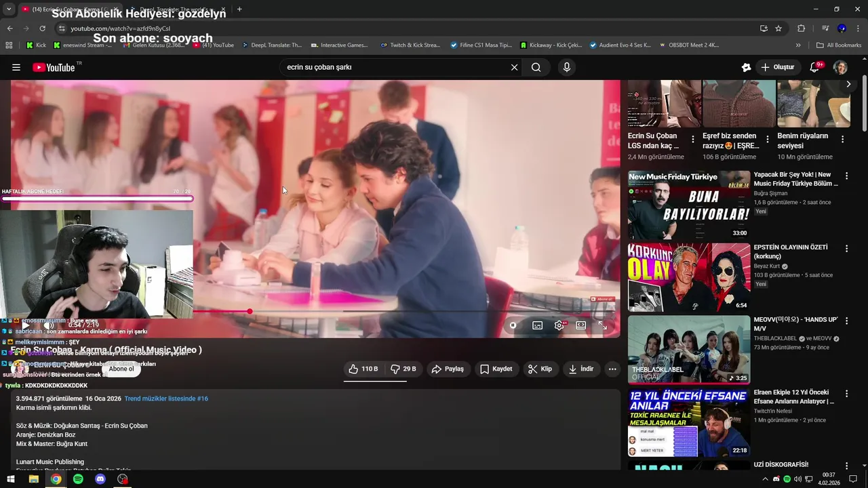Viewport: 868px width, 488px height.
Task: Open options for Epstein Olayının Özeti video
Action: pyautogui.click(x=846, y=249)
